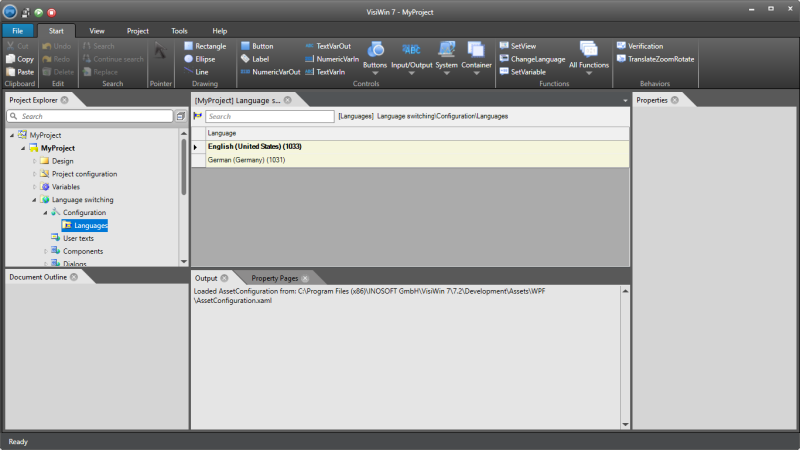Select the Pointer tool
Image resolution: width=800 pixels, height=450 pixels.
coord(161,51)
